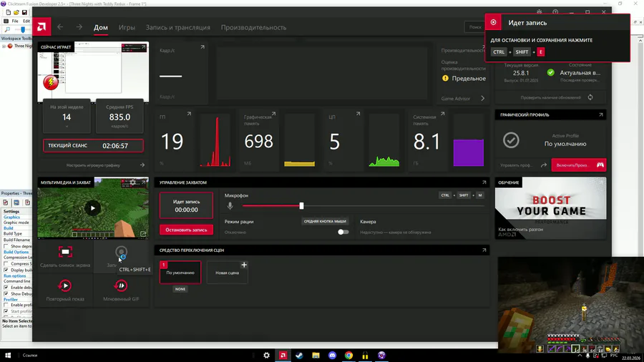Open the Windows Start menu

(8, 356)
